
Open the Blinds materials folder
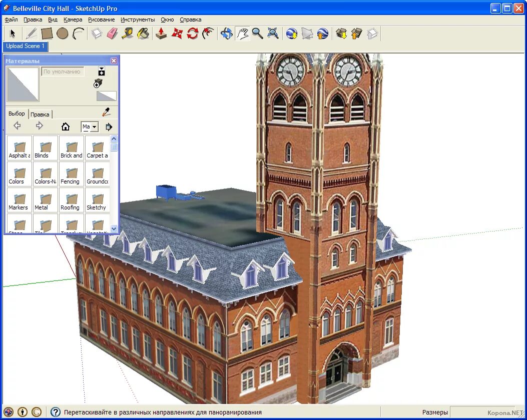point(46,147)
